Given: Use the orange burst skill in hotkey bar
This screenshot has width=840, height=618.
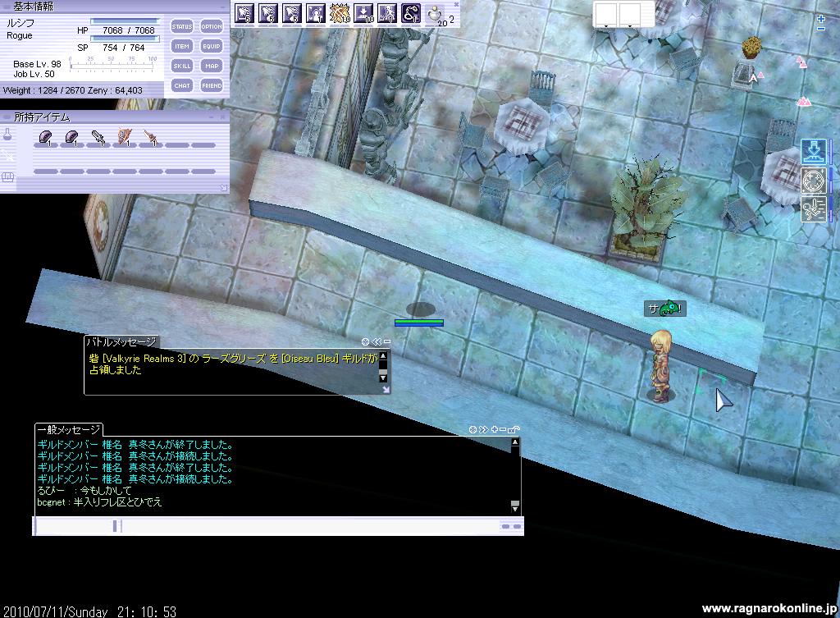Looking at the screenshot, I should 340,13.
